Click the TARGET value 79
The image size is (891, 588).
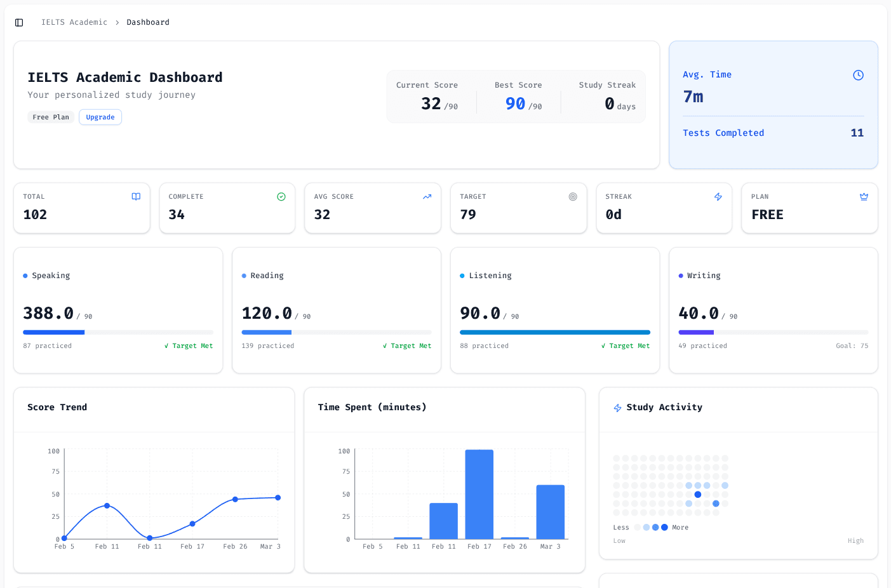coord(468,215)
